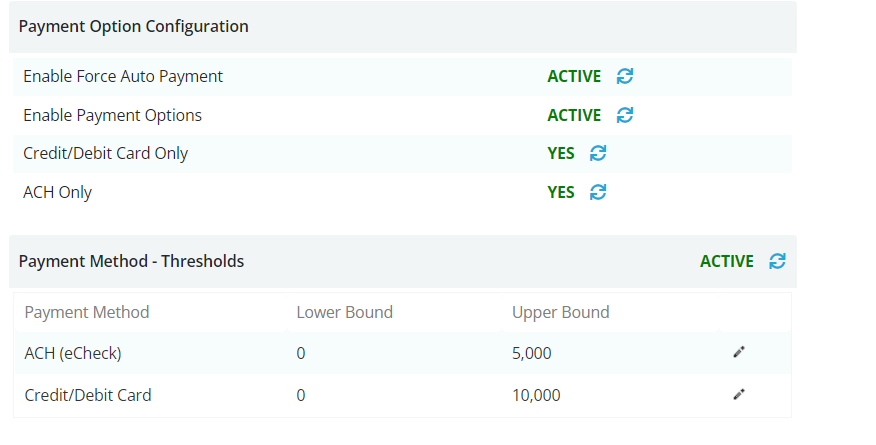The height and width of the screenshot is (445, 876).
Task: Edit the Credit/Debit Card threshold pencil icon
Action: point(739,394)
